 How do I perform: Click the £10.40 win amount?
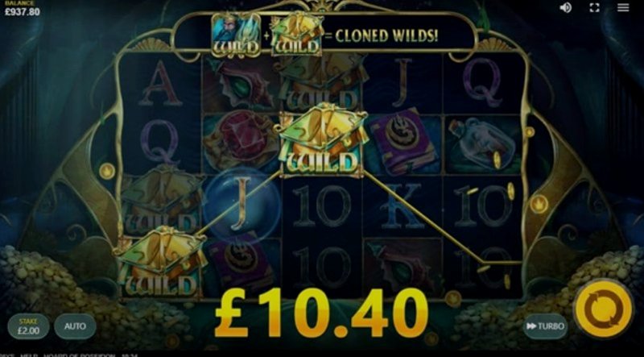pos(321,313)
